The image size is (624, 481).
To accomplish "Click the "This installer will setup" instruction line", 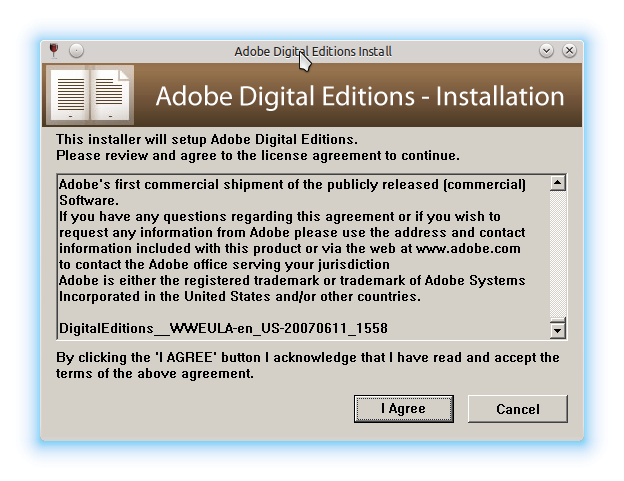I will [x=206, y=139].
